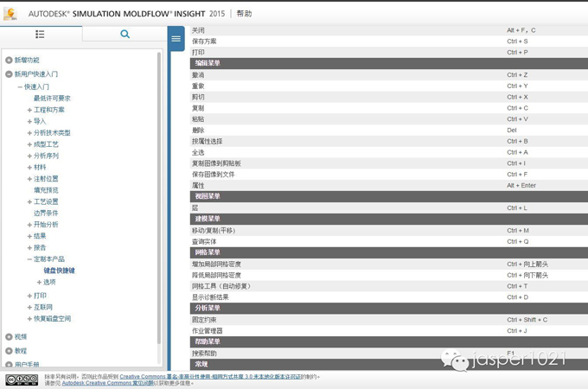
Task: Select the 互联网 tree item
Action: pos(43,307)
